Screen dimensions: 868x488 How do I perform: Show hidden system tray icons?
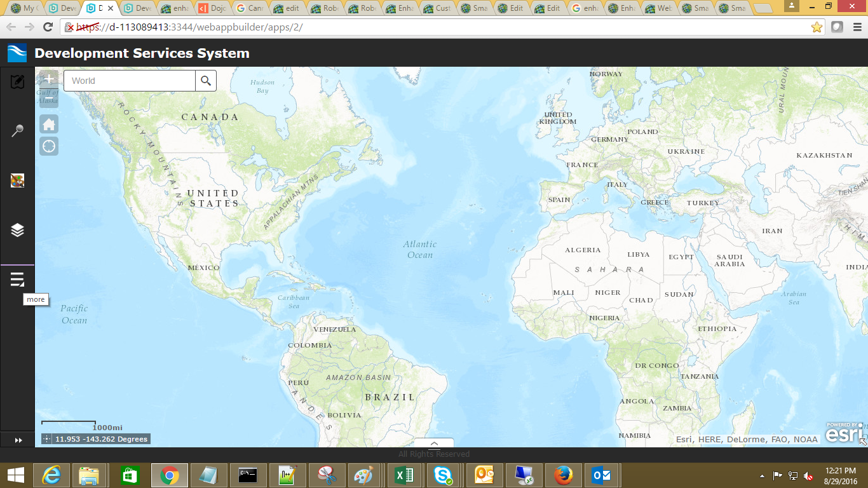tap(762, 475)
